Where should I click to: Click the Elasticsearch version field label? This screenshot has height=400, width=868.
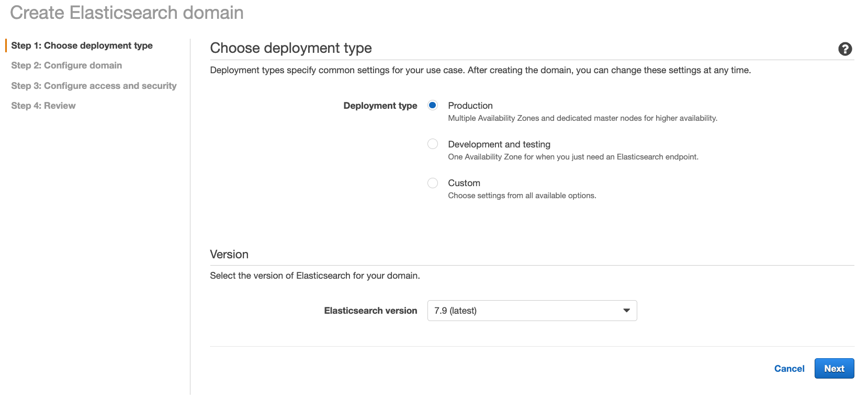tap(370, 311)
